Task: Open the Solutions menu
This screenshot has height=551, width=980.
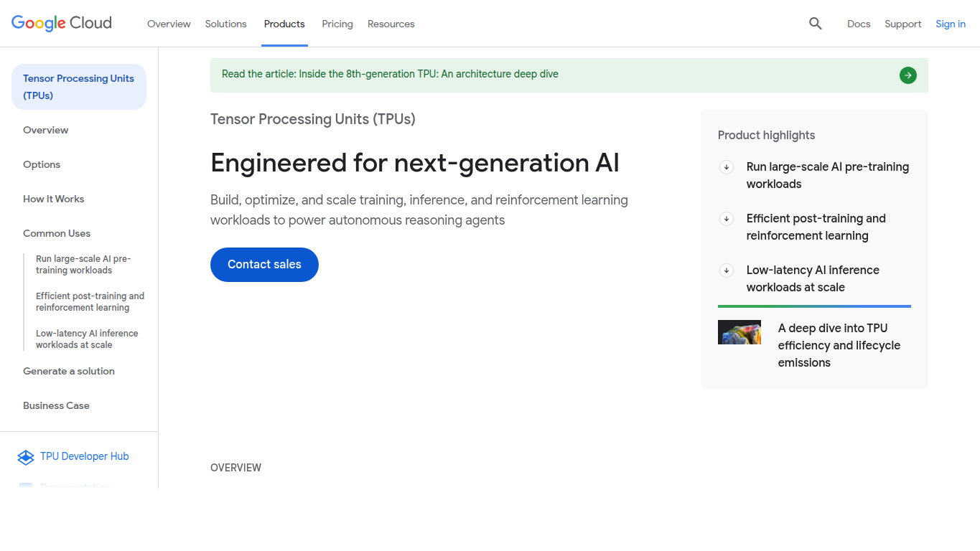Action: tap(225, 24)
